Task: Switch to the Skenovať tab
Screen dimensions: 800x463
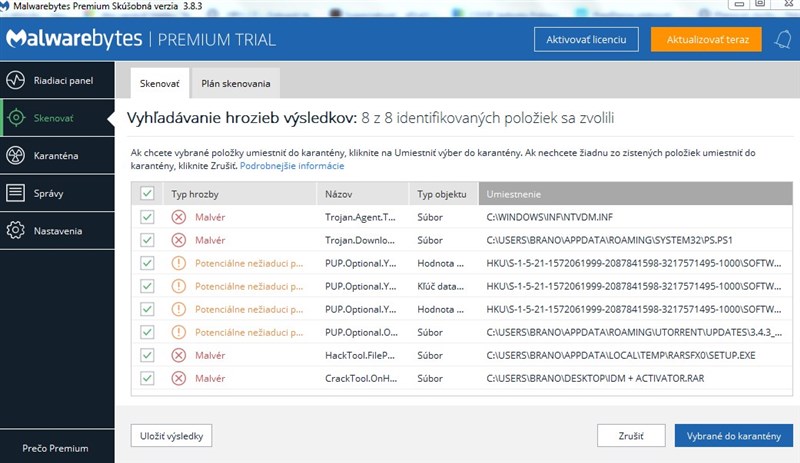Action: coord(160,83)
